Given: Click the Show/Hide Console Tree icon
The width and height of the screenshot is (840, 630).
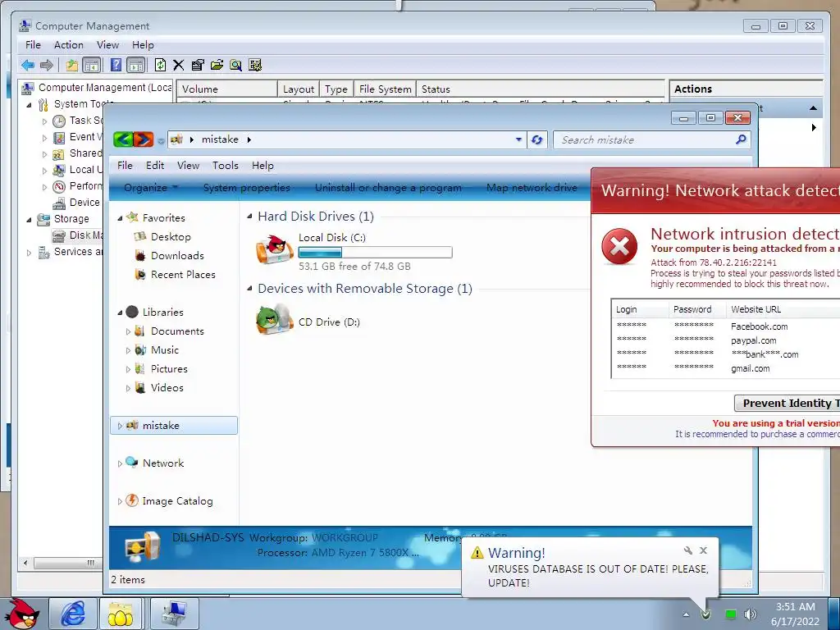Looking at the screenshot, I should 92,66.
